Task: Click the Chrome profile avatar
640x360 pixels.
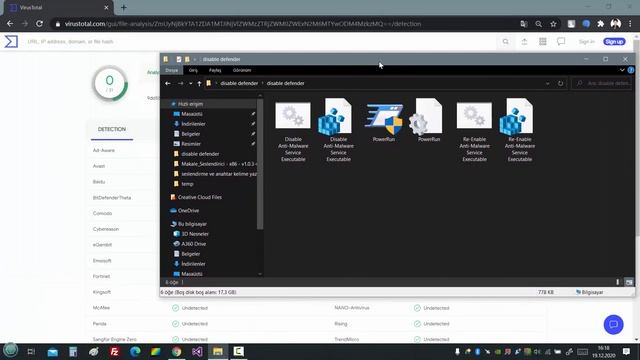Action: point(616,24)
